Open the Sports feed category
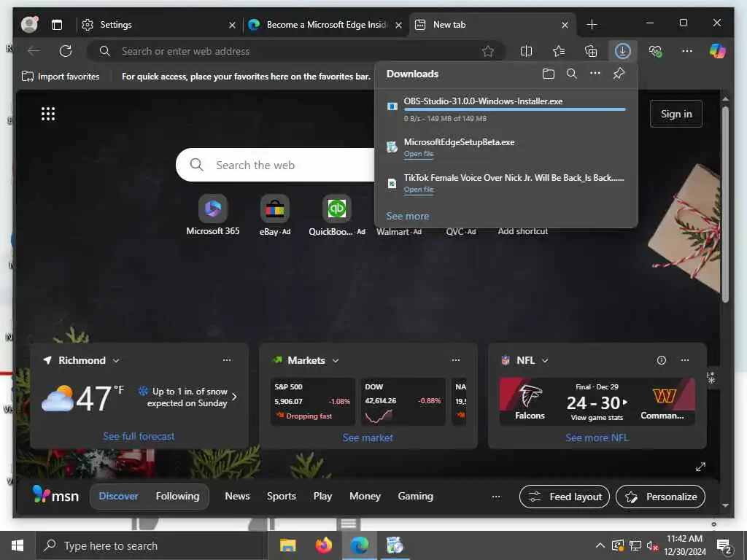 tap(281, 496)
